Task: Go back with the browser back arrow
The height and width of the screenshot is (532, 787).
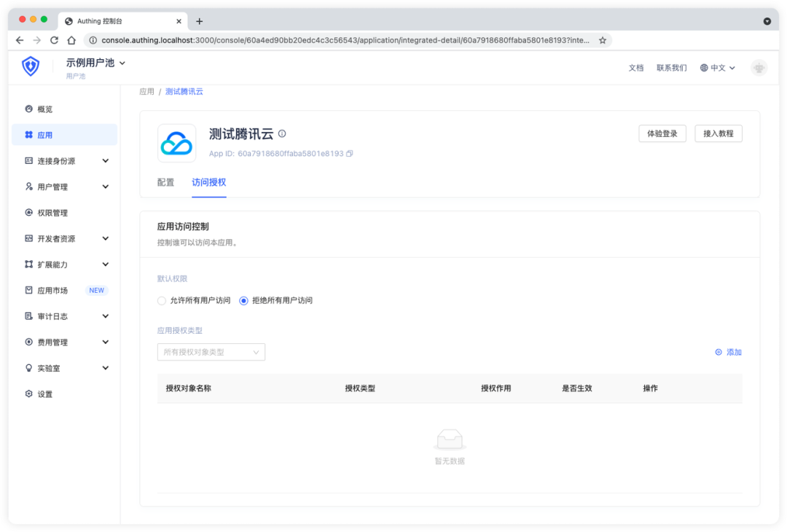Action: coord(20,40)
